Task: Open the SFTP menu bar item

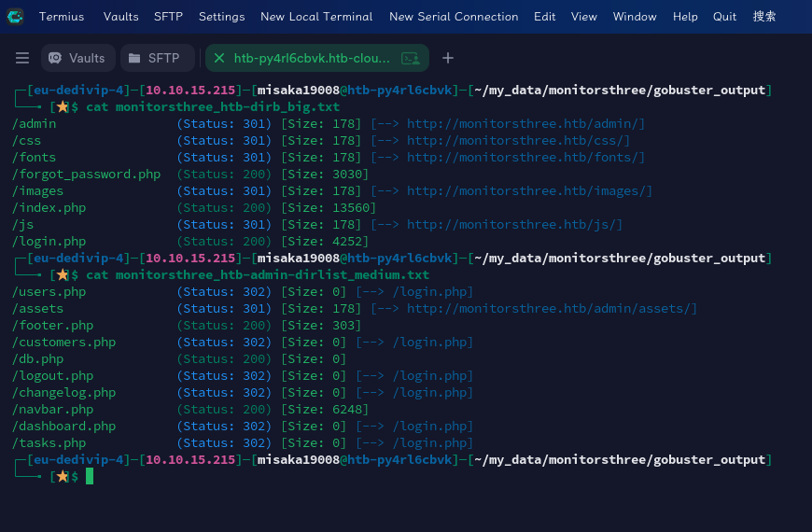Action: pos(168,17)
